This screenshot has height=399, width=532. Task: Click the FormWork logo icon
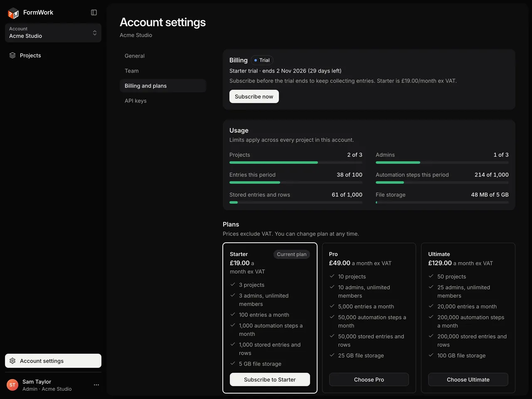pyautogui.click(x=13, y=13)
